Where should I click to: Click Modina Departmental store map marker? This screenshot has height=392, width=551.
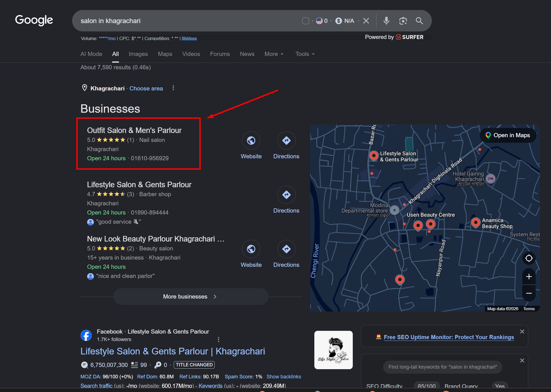pos(394,210)
